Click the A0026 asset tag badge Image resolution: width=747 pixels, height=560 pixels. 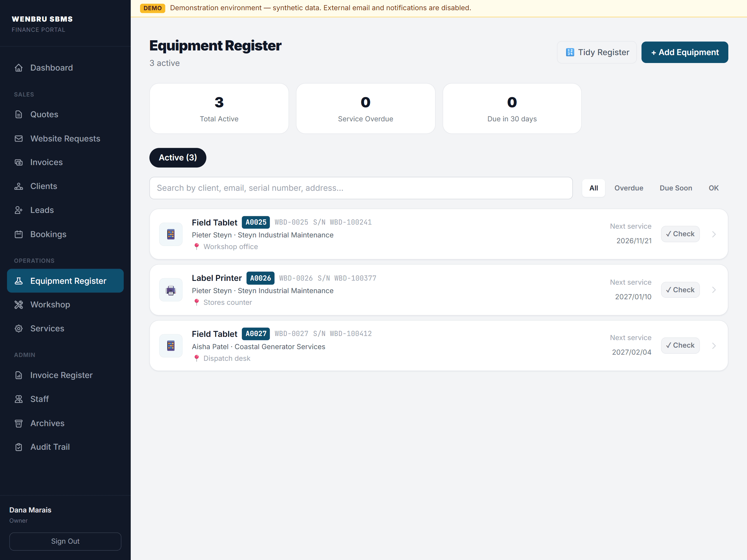[260, 278]
